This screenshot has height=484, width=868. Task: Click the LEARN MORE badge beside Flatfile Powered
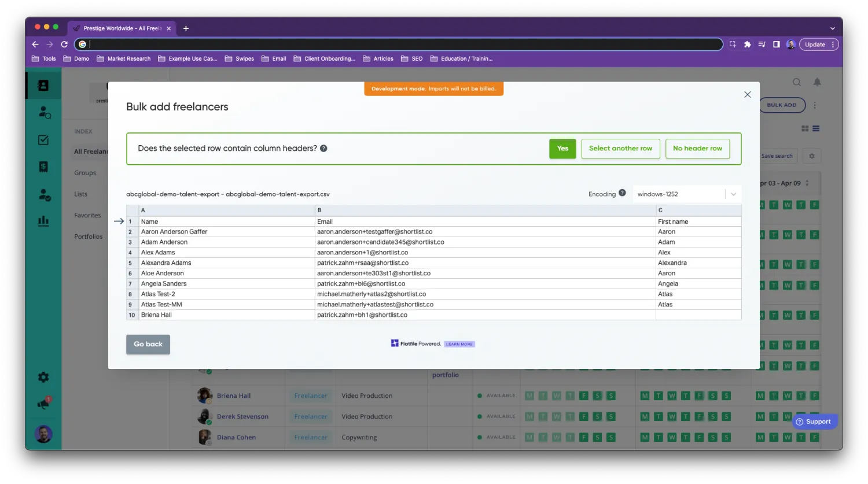459,343
